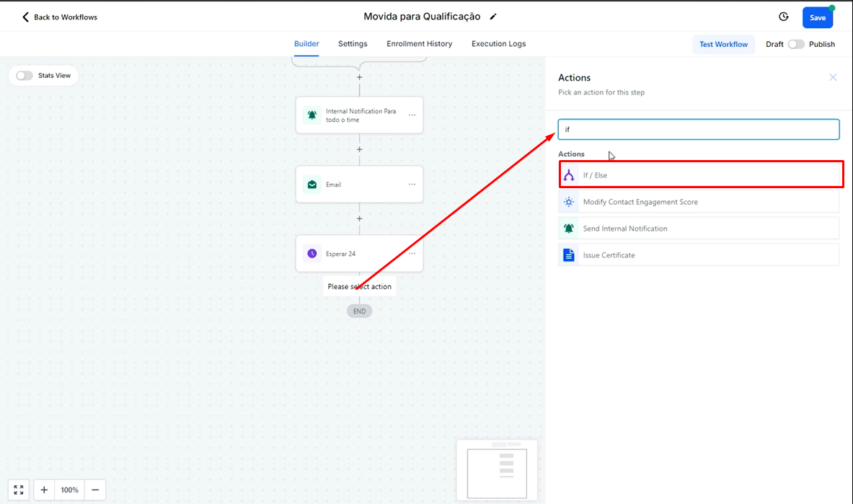
Task: Zoom in with the plus icon
Action: click(x=44, y=490)
